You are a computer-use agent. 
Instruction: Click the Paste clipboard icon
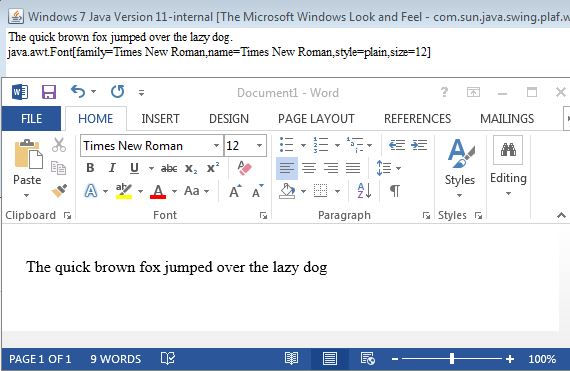[x=28, y=154]
